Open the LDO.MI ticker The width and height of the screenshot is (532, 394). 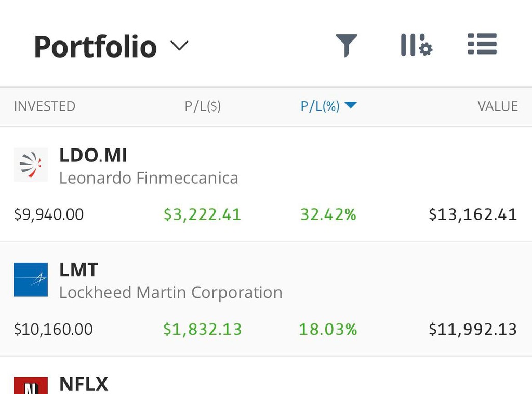coord(93,155)
